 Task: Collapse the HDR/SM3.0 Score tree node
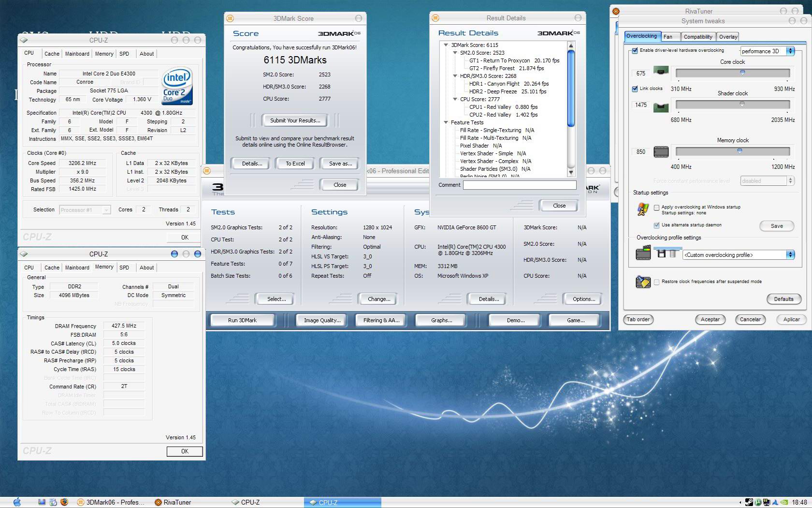(455, 76)
